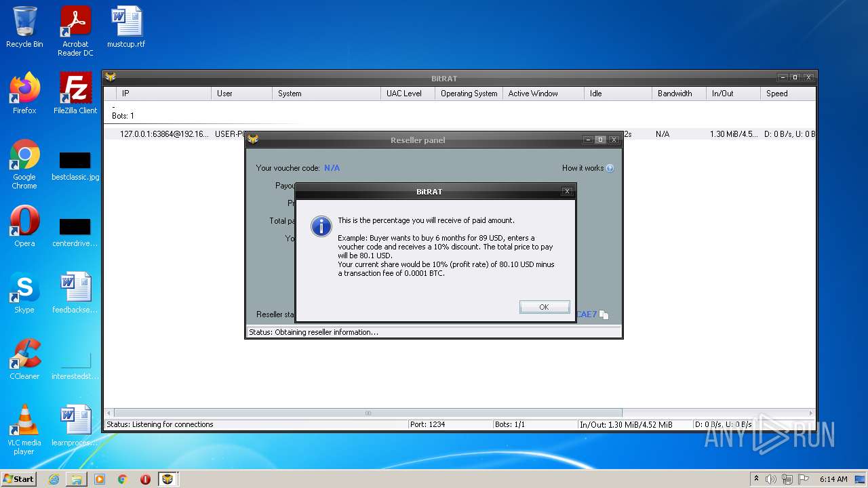Click the Active Window column header
Screen dimensions: 868x488
[543, 94]
